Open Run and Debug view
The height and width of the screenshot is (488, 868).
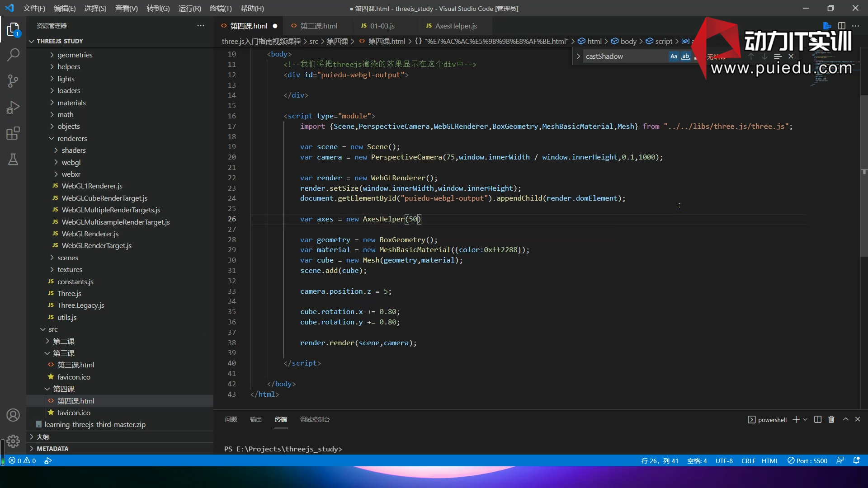13,108
